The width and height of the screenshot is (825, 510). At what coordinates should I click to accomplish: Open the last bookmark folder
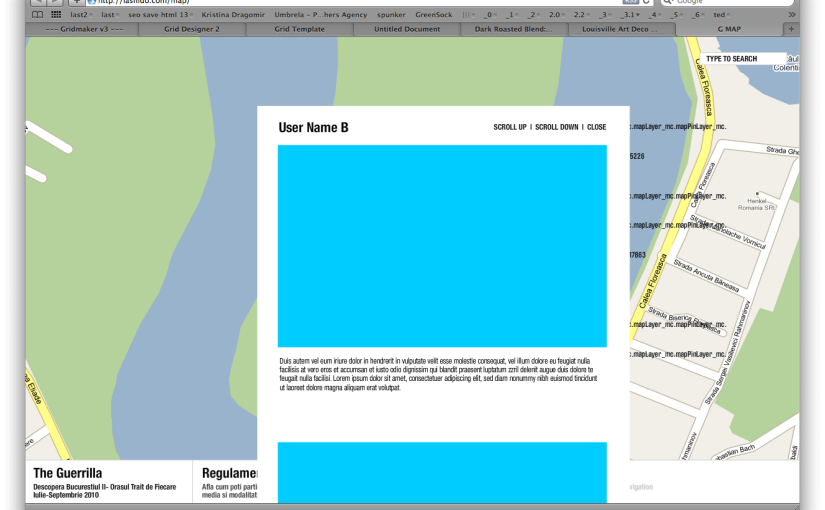coord(110,15)
